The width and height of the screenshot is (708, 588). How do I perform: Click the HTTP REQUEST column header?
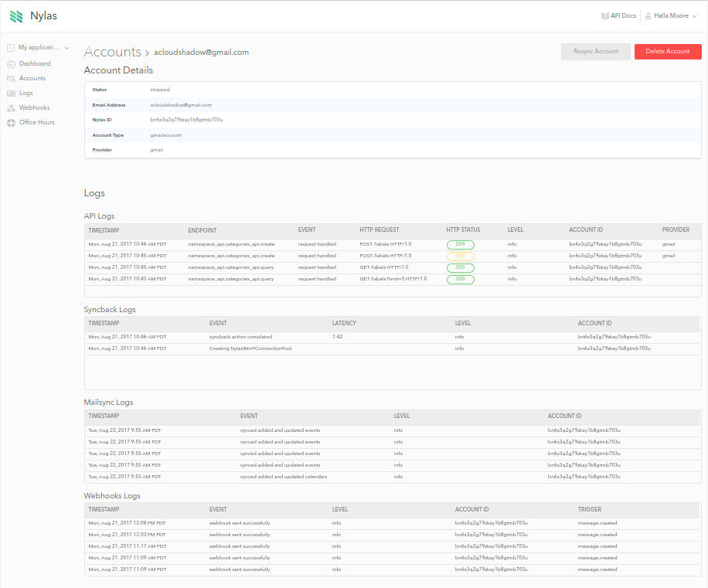380,229
